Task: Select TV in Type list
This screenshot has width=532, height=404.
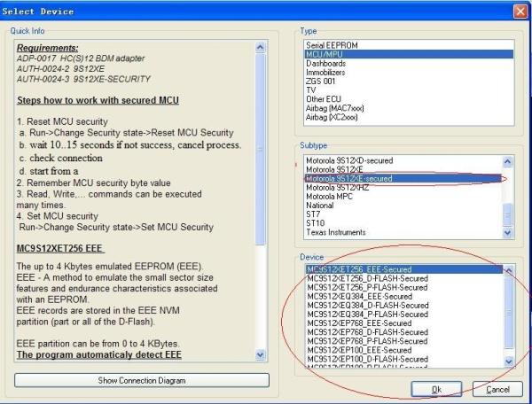Action: (409, 90)
